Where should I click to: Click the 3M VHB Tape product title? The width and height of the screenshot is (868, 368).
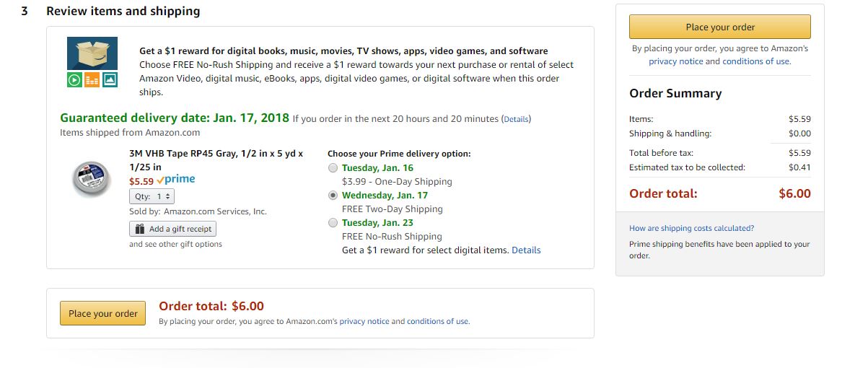[215, 160]
